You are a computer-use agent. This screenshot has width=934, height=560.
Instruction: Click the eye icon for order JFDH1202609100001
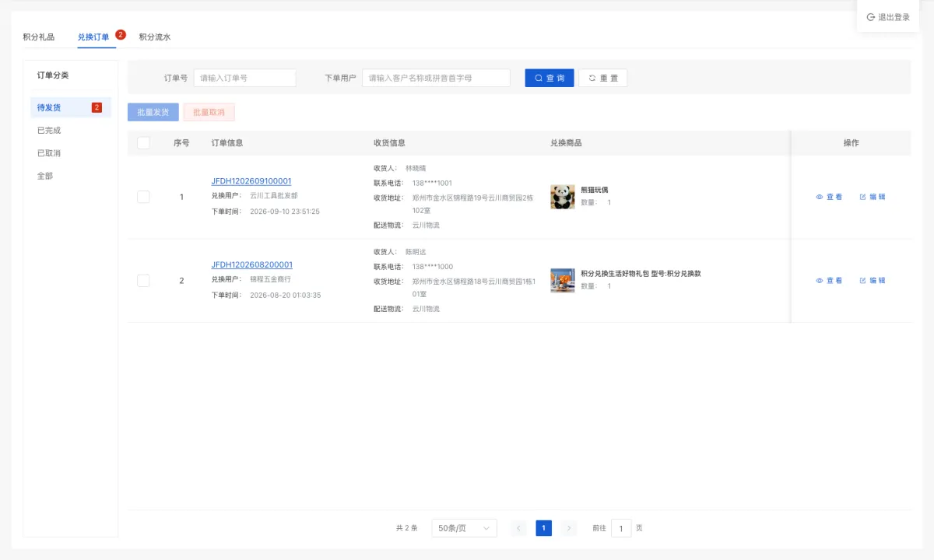coord(820,197)
